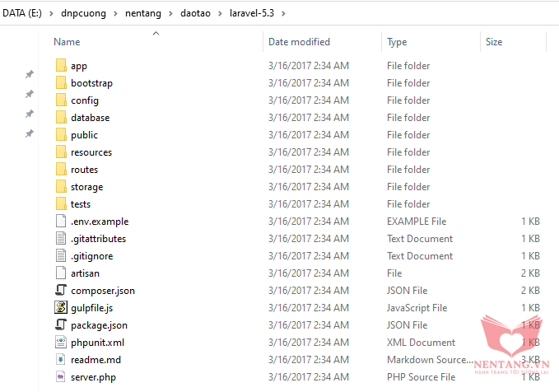
Task: Click the app folder icon
Action: click(x=60, y=66)
